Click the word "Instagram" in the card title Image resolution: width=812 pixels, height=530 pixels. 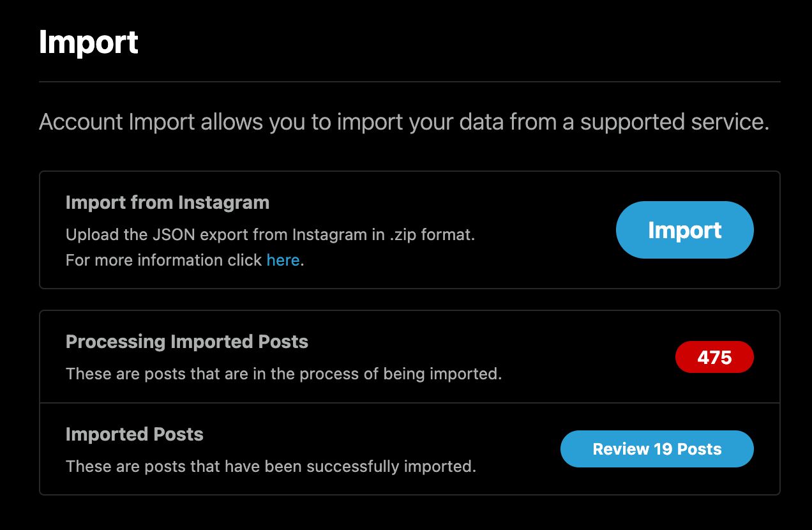(223, 203)
